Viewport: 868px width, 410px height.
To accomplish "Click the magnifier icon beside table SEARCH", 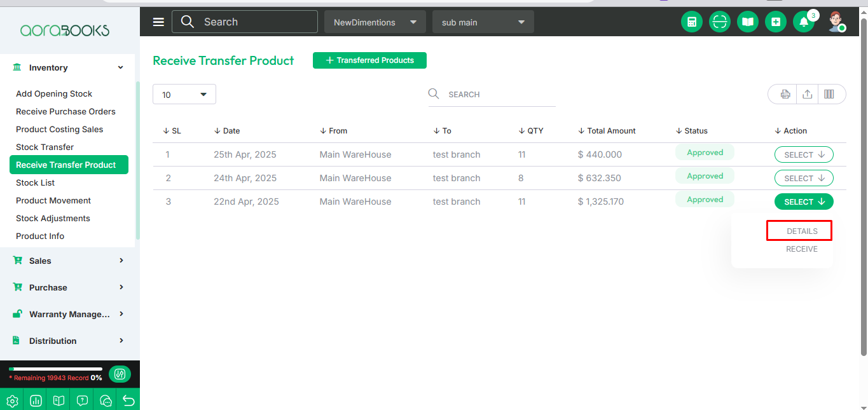I will (x=434, y=93).
